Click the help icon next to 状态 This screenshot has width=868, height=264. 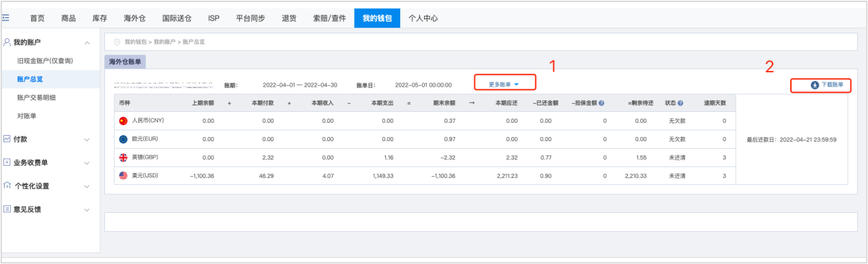(680, 103)
